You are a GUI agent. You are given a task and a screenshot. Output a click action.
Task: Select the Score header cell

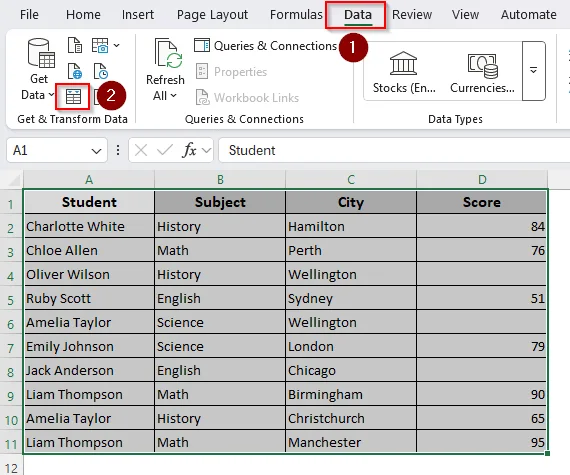click(x=482, y=202)
